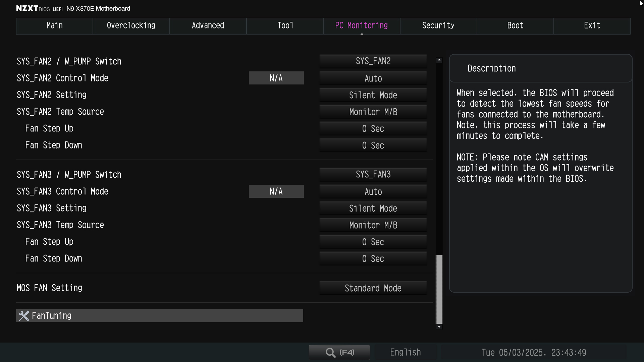Adjust SYS_FAN2 Fan Step Up value
Screen dimensions: 644x362
click(x=373, y=129)
